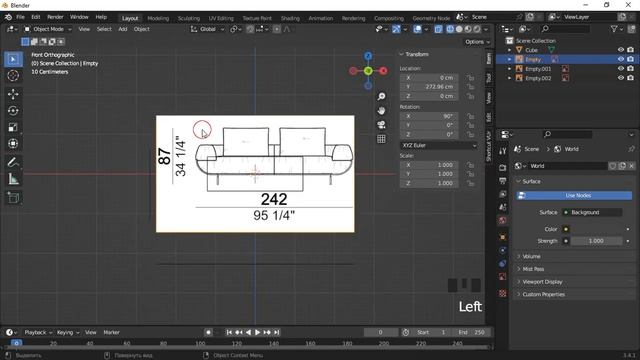Open the Output properties tab icon
Viewport: 640px width, 360px height.
502,181
